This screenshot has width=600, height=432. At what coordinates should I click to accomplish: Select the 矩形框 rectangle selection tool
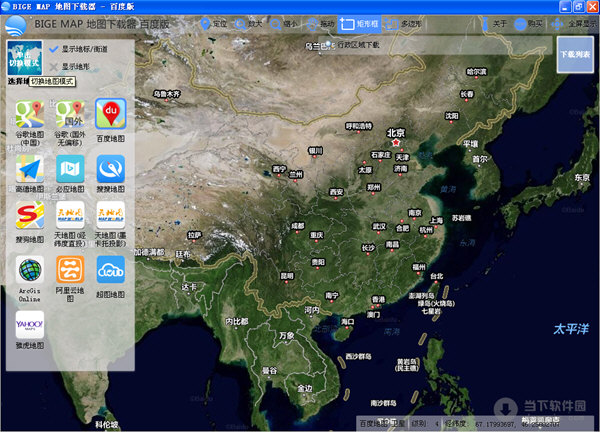359,24
